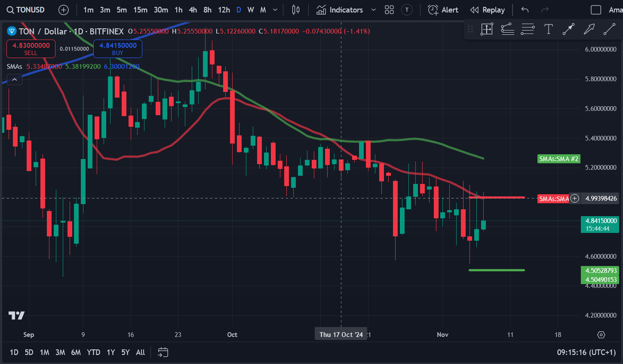Click the red SMAs:SMA price label

554,199
